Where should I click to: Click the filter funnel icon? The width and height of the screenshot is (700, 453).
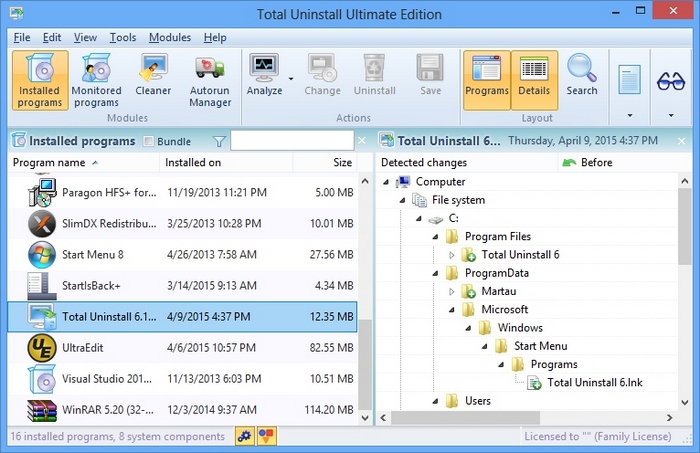point(219,141)
